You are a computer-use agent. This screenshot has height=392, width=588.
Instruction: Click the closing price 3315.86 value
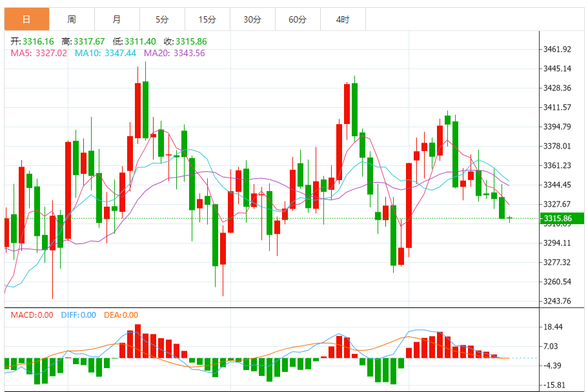[x=191, y=41]
